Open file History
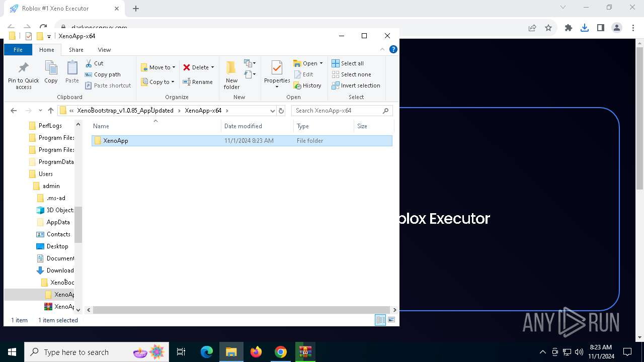This screenshot has height=362, width=644. [307, 85]
